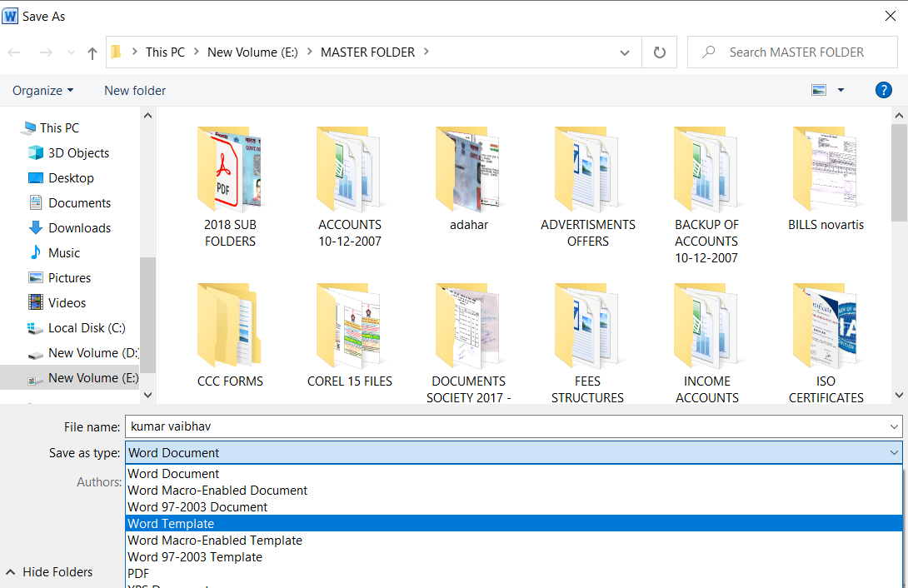Viewport: 908px width, 588px height.
Task: Go to Desktop in sidebar
Action: 61,177
